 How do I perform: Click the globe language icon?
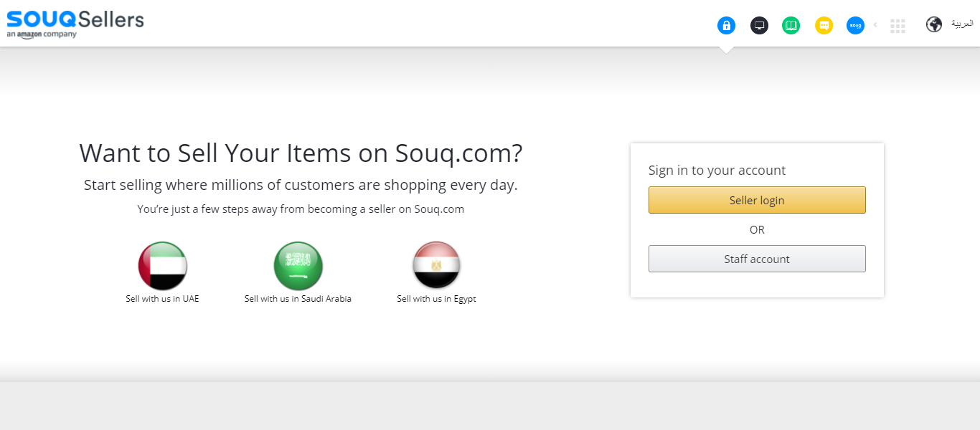(933, 24)
